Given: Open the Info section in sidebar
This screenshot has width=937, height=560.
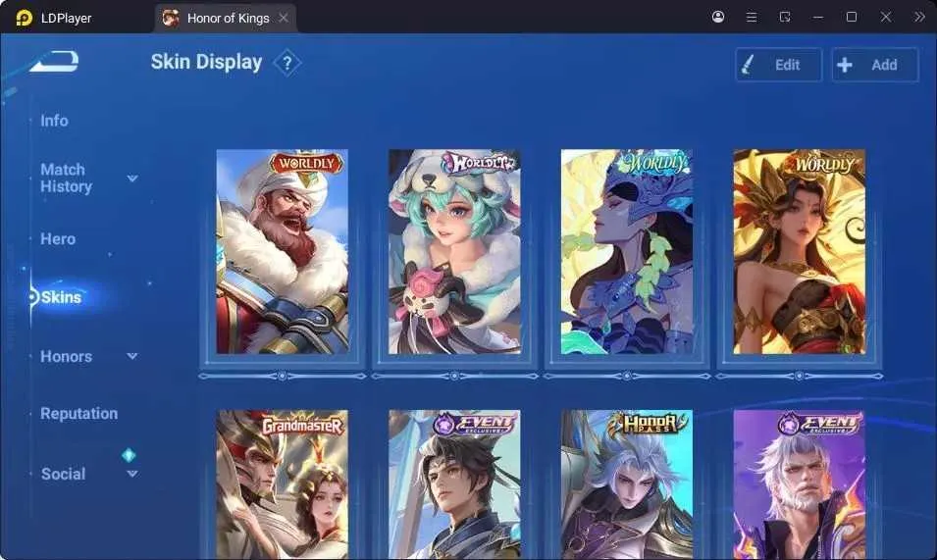Looking at the screenshot, I should [54, 121].
